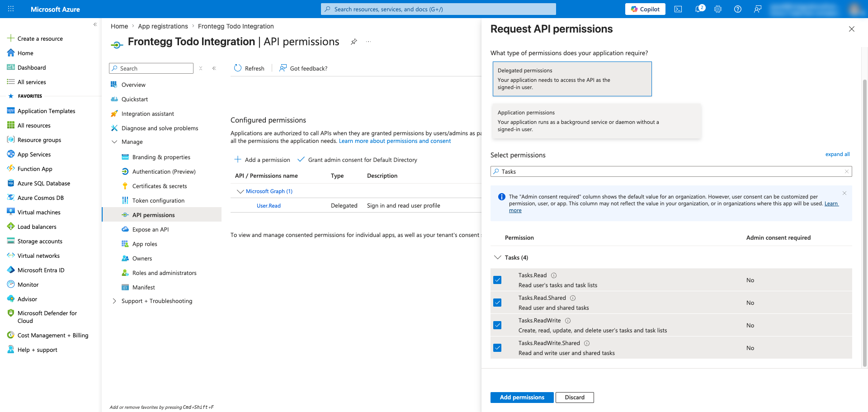Dismiss the admin consent info banner

[x=844, y=193]
